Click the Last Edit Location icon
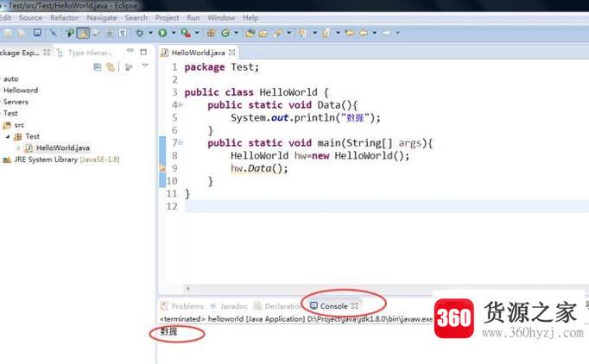589x364 pixels. click(x=350, y=33)
